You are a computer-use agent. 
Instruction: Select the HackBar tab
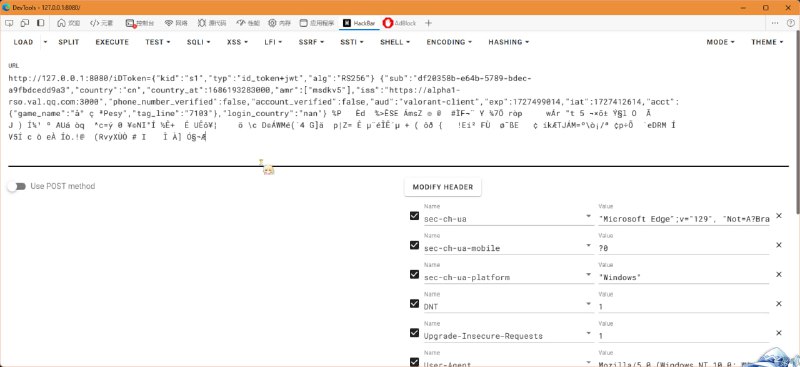[x=359, y=23]
